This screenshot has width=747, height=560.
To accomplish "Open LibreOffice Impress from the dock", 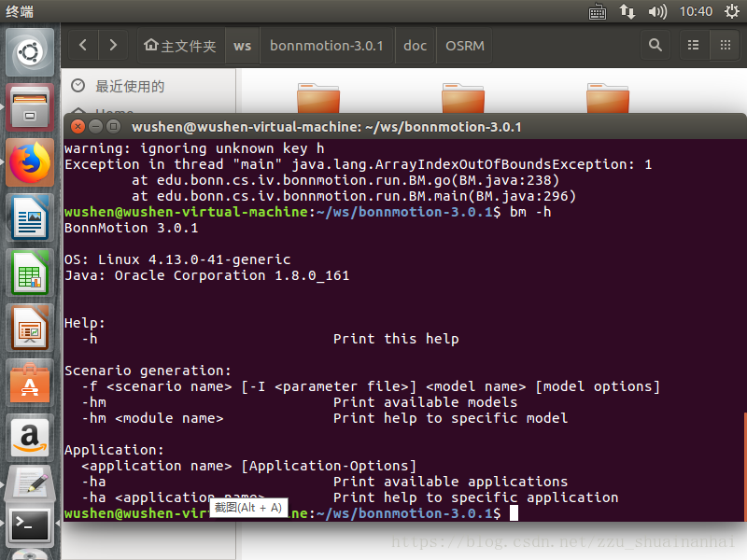I will pos(30,329).
